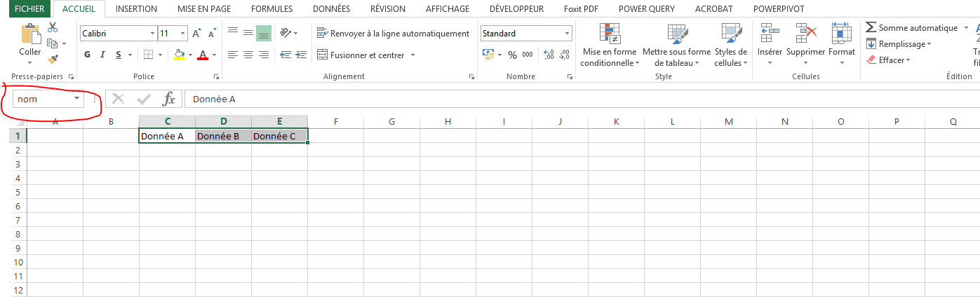Image resolution: width=980 pixels, height=297 pixels.
Task: Switch to the INSERTION tab
Action: click(x=136, y=9)
